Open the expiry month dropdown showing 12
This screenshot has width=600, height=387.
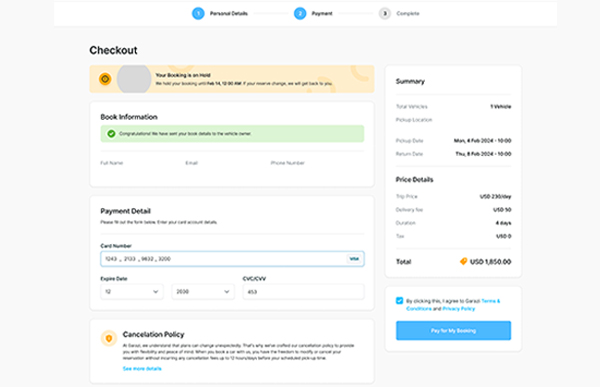point(132,292)
